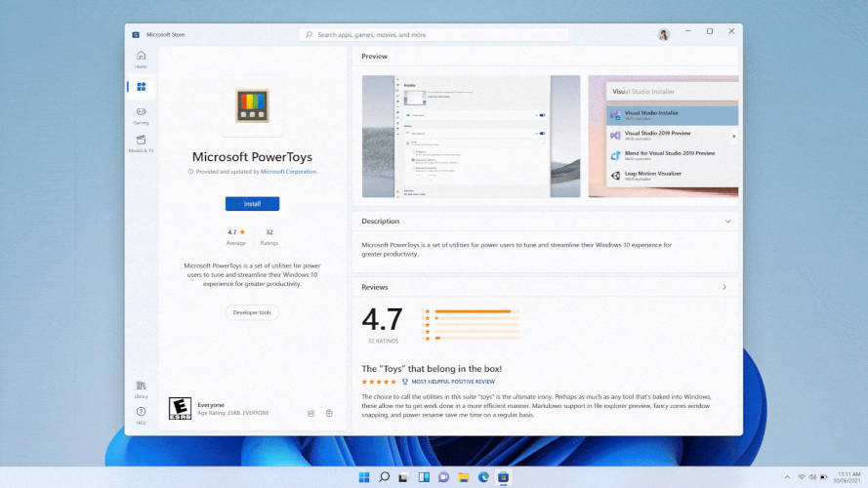
Task: Open Chat from the taskbar
Action: (443, 477)
